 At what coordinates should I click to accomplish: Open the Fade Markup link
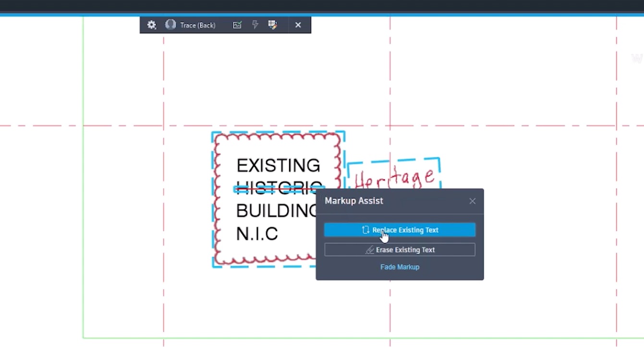coord(400,267)
